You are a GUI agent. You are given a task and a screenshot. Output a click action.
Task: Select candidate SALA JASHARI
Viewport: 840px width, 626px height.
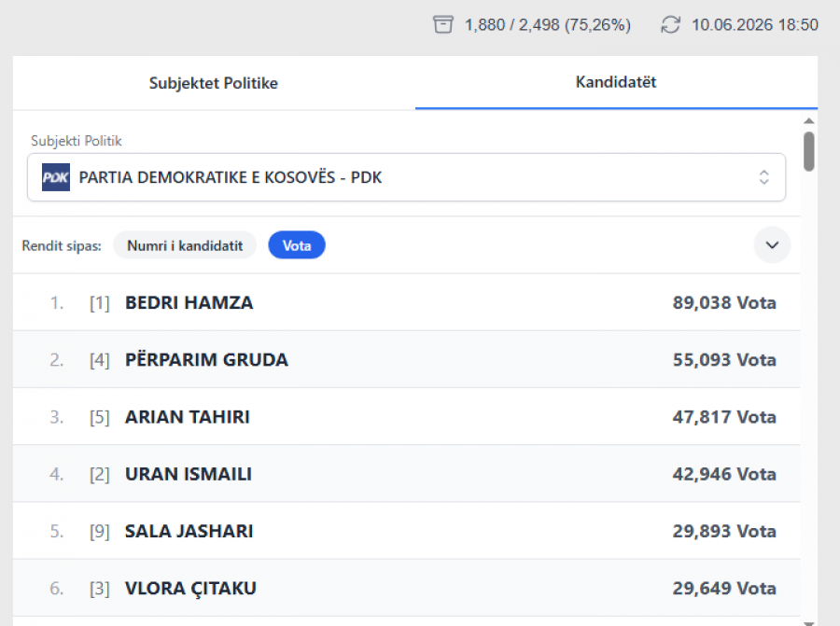(407, 531)
